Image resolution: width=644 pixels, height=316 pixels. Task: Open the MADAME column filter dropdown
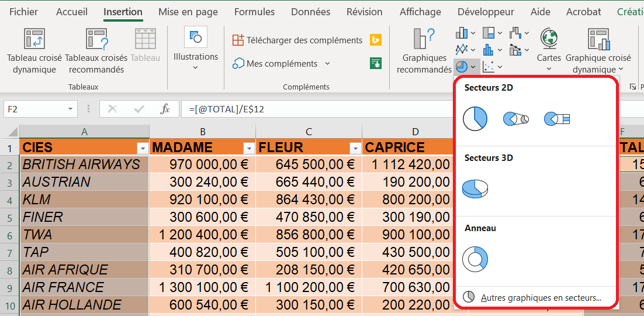click(248, 147)
